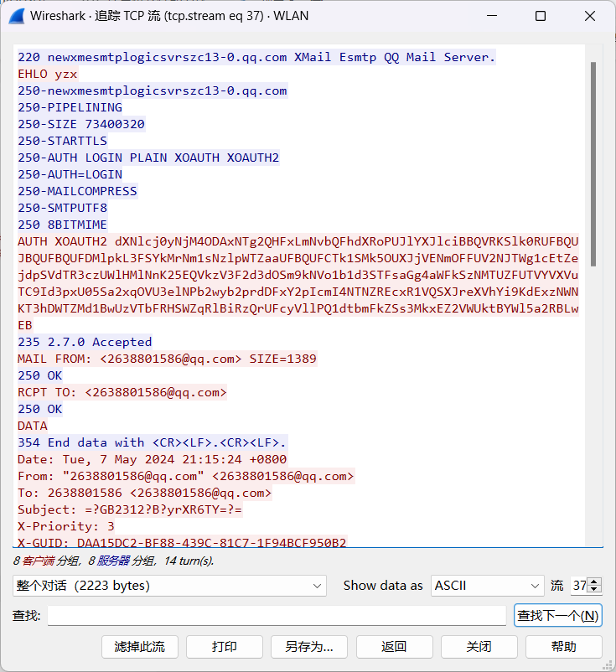Click the 'RCPT TO: <2638801586@qq.com>' line

122,393
